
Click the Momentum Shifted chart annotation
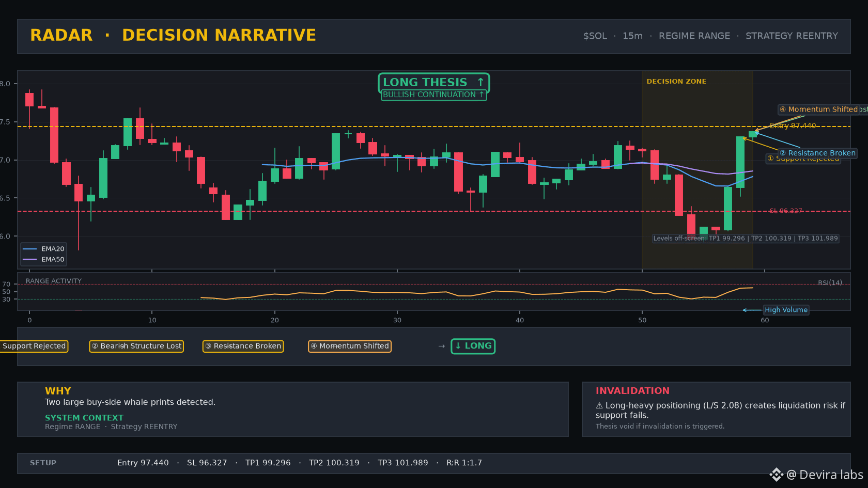tap(823, 109)
